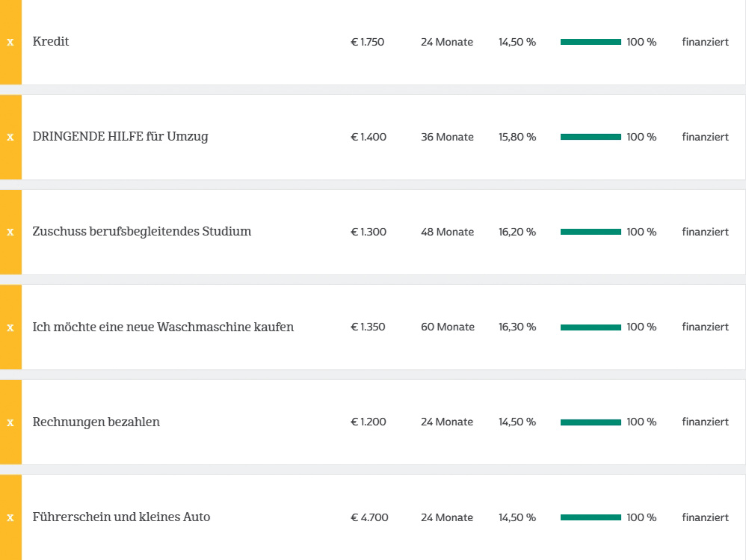The height and width of the screenshot is (560, 746).
Task: Click the progress bar in the Führerschein row
Action: [591, 517]
